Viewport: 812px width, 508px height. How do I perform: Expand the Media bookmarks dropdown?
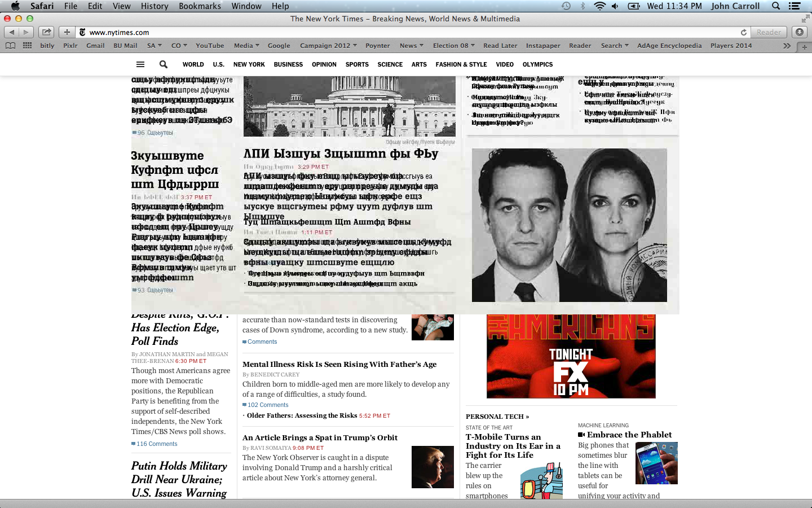click(x=246, y=46)
